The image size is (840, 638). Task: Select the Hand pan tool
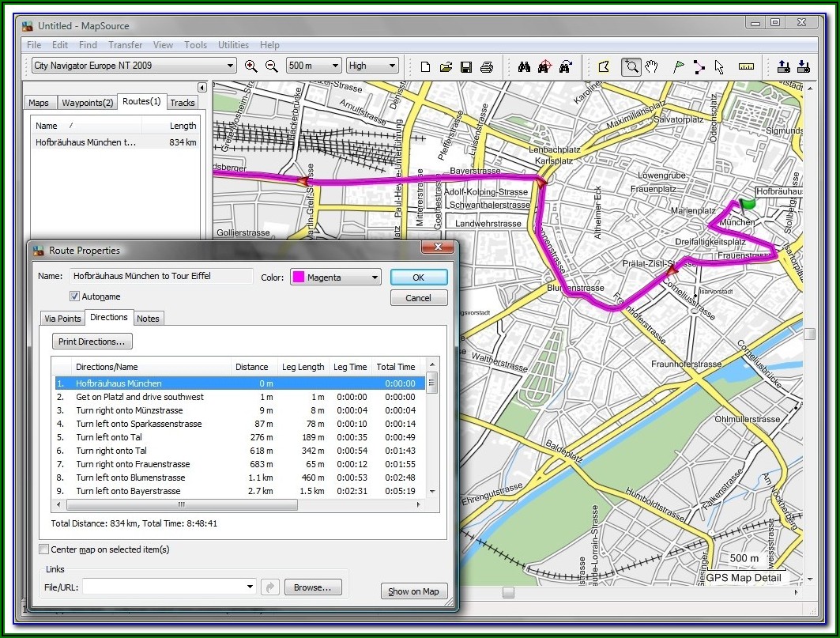pyautogui.click(x=651, y=66)
